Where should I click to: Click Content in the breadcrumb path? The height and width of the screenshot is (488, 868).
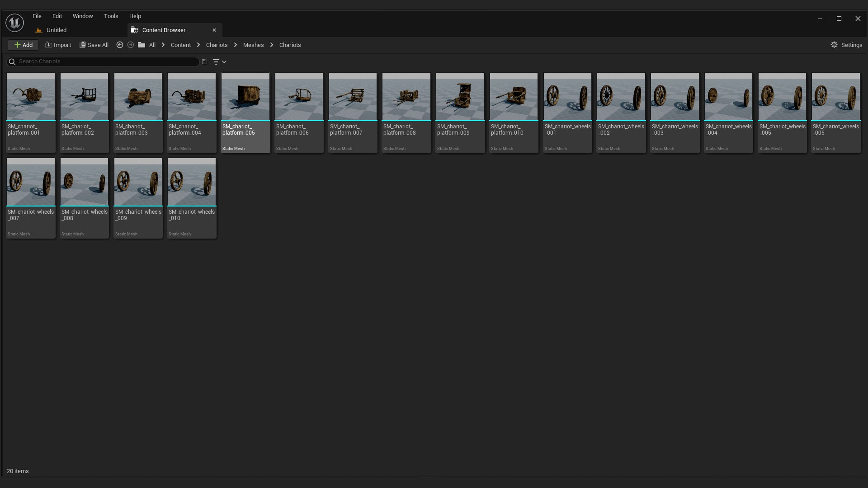[180, 45]
